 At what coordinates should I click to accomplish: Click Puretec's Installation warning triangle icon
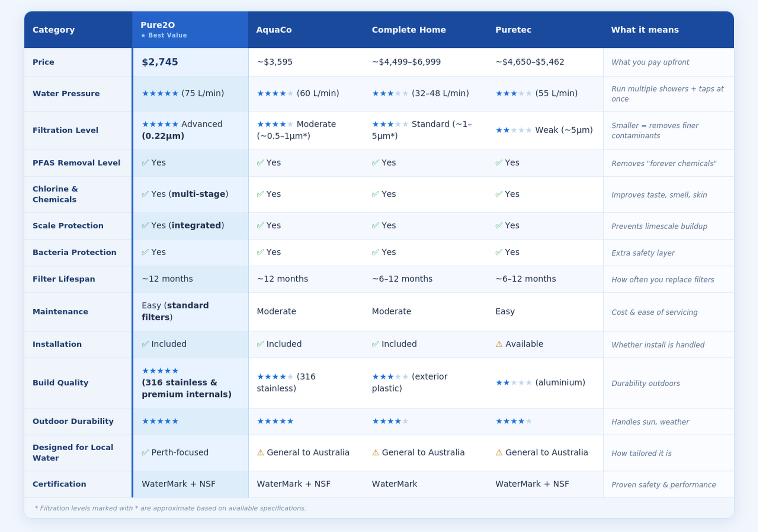pos(499,344)
